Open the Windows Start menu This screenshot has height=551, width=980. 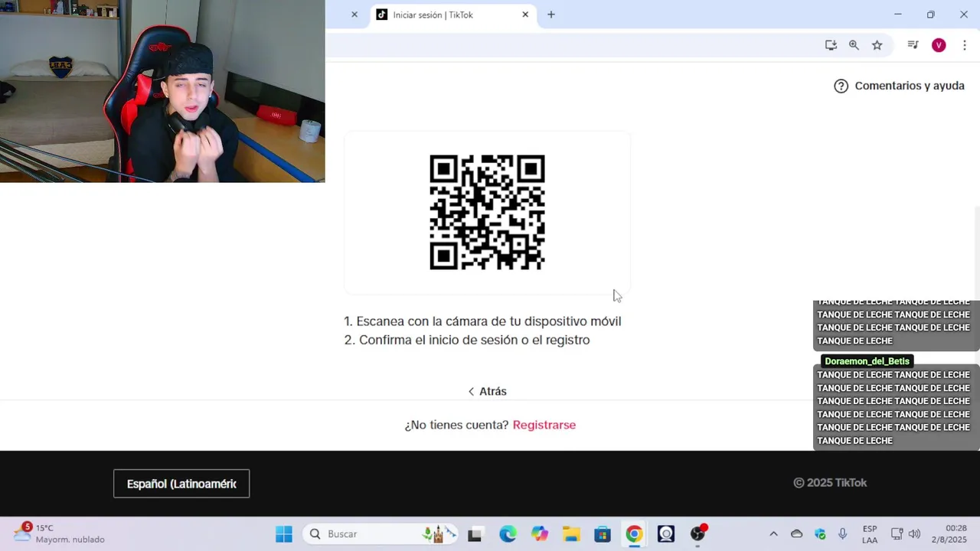pyautogui.click(x=284, y=534)
